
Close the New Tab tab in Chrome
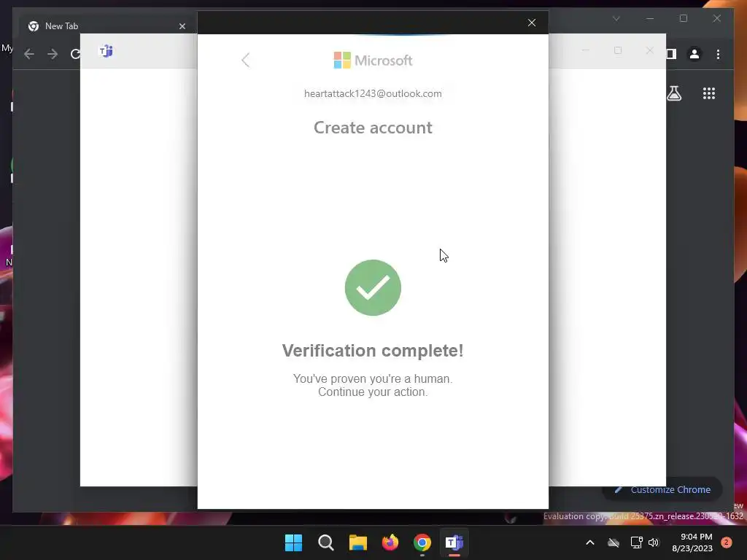point(182,26)
